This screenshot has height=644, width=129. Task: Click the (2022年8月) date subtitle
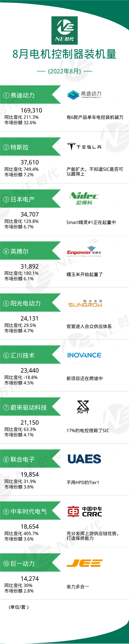click(x=64, y=71)
